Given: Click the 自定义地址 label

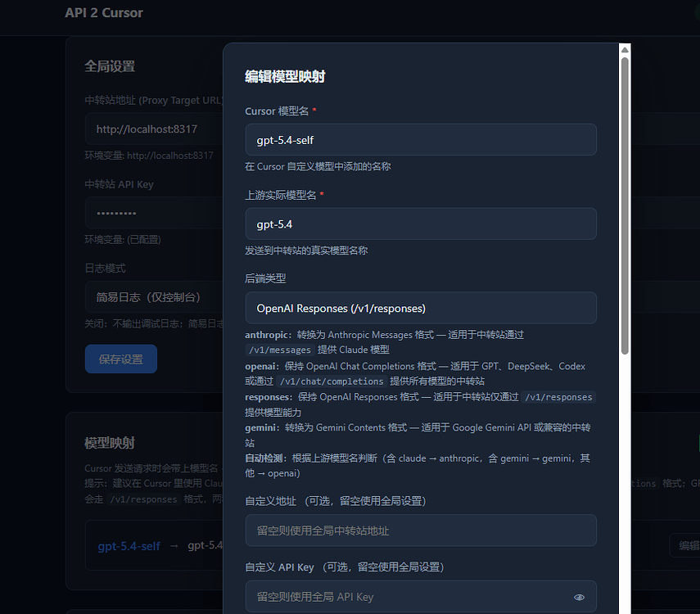Looking at the screenshot, I should point(270,501).
